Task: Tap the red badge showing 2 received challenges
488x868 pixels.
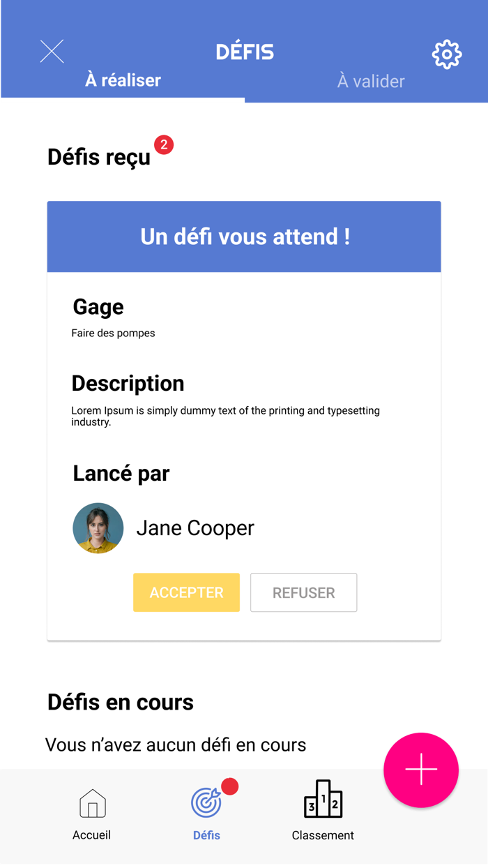Action: point(163,145)
